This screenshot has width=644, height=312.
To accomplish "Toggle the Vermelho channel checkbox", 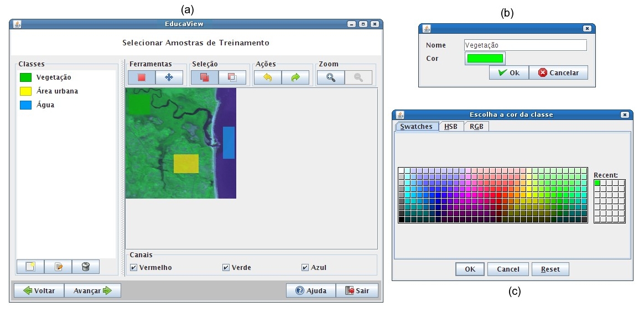I will [x=133, y=268].
